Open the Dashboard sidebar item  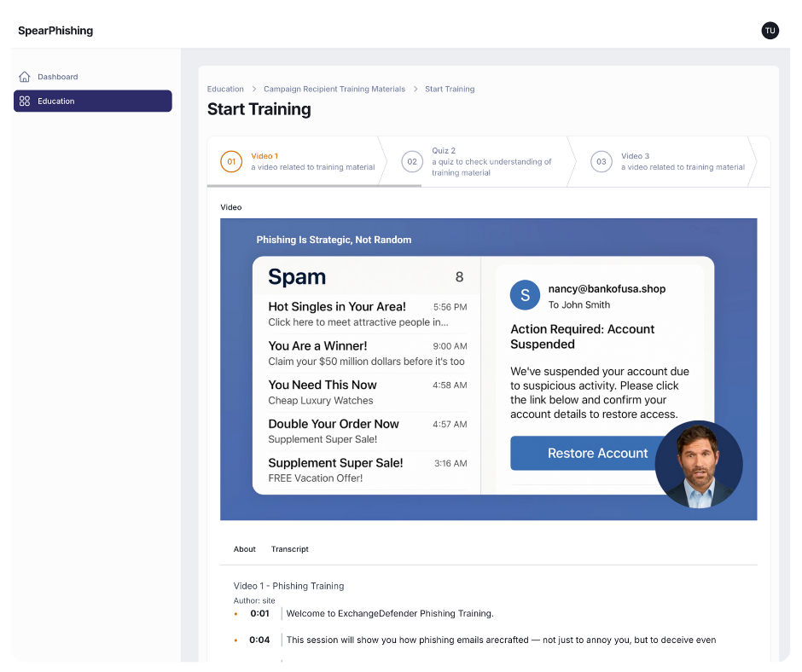tap(57, 77)
